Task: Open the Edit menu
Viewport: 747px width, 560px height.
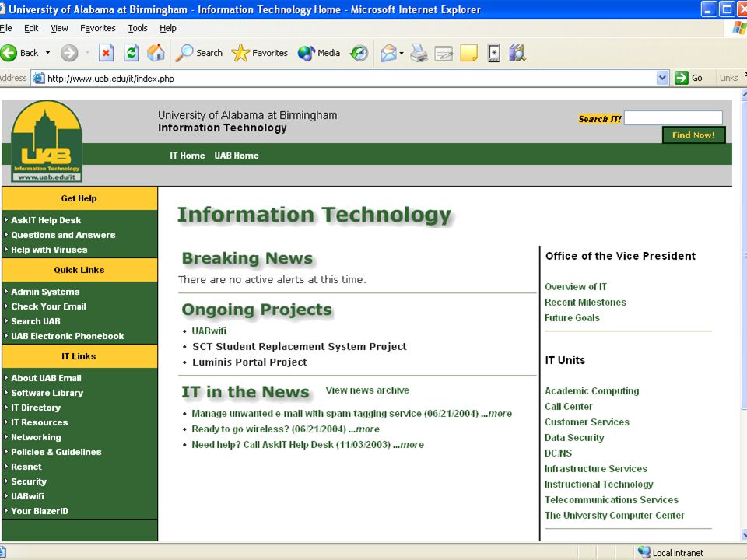Action: [31, 28]
